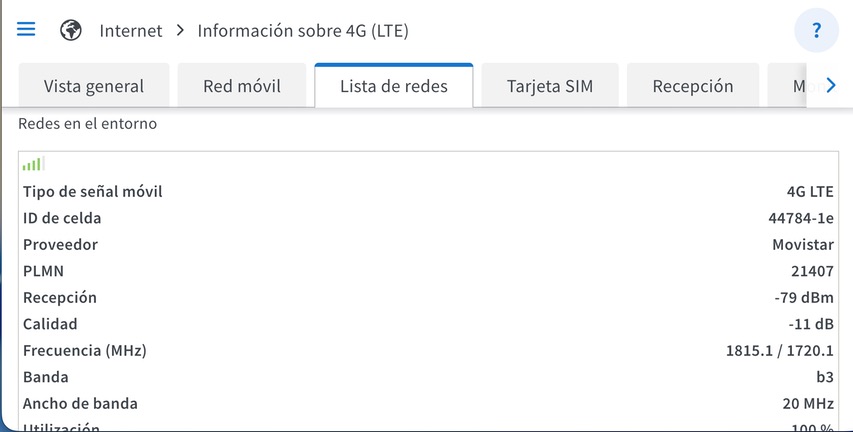Select the Ancho de banda 20 MHz row
This screenshot has height=432, width=853.
click(x=428, y=404)
